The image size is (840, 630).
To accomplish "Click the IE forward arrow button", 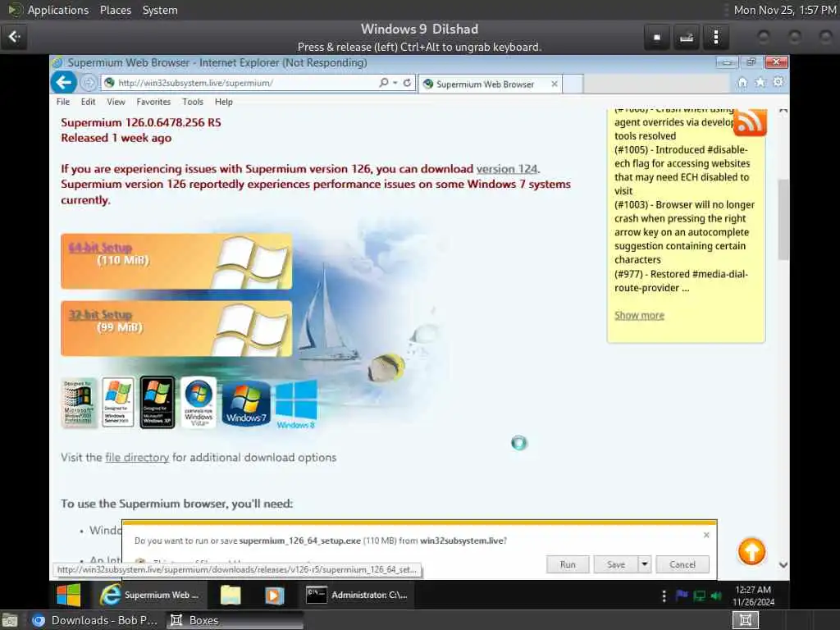I will point(89,83).
